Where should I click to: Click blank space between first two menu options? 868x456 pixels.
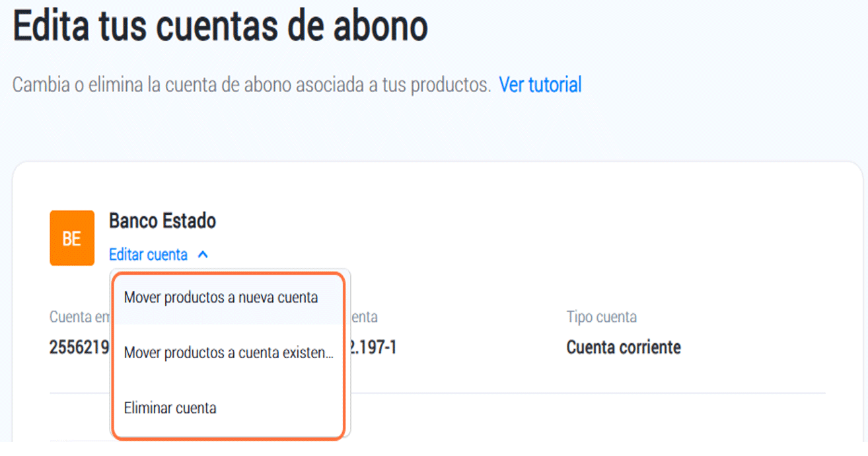(x=229, y=325)
